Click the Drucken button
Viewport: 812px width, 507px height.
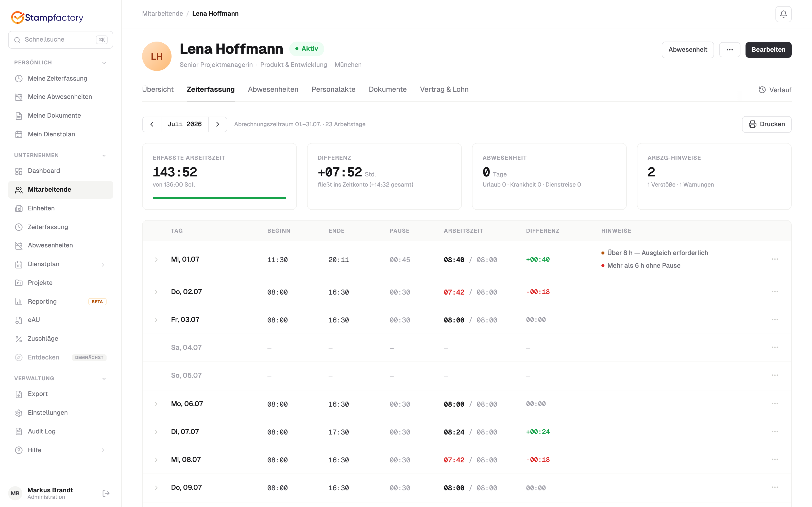(x=766, y=124)
